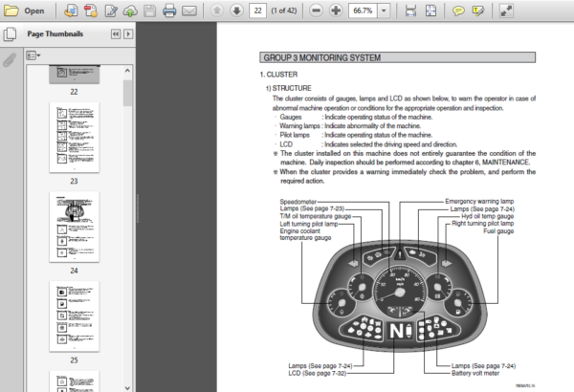Add a sticky note comment
Image resolution: width=574 pixels, height=392 pixels.
coord(458,11)
